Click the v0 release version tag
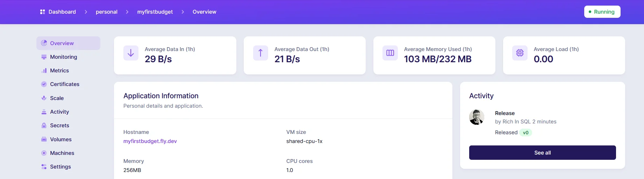 click(525, 133)
